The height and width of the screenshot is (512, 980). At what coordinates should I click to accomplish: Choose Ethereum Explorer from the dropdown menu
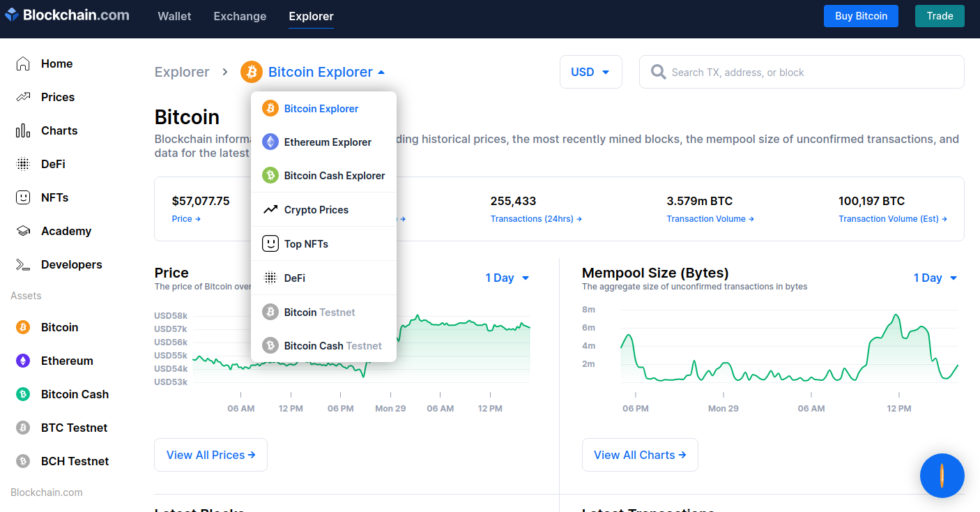coord(324,142)
